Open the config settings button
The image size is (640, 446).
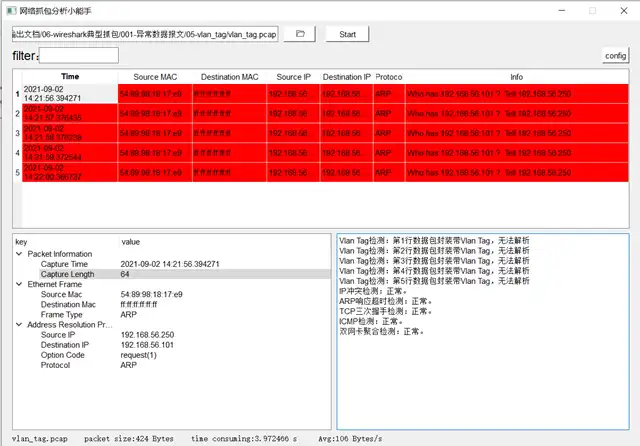point(615,56)
